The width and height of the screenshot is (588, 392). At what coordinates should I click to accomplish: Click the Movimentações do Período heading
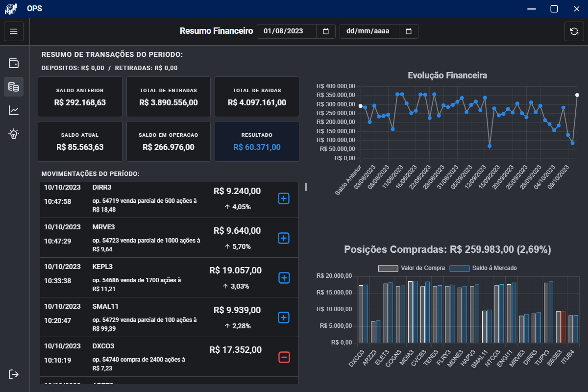91,174
